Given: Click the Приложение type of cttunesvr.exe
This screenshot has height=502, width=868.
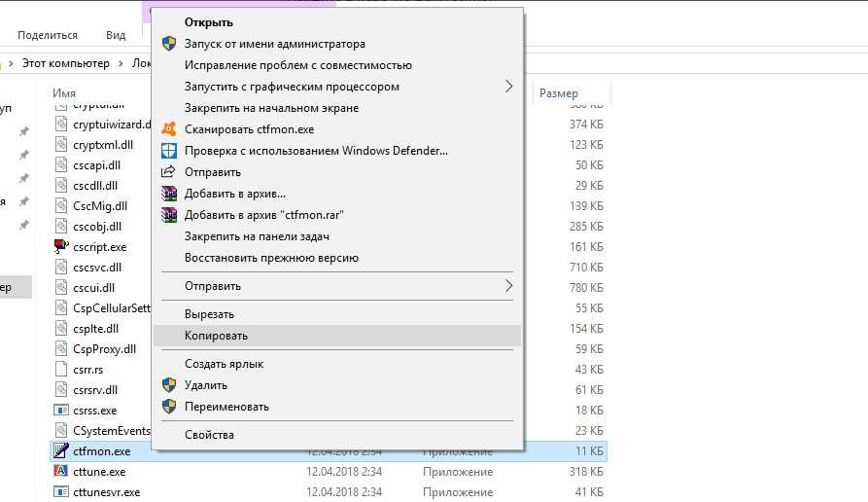Looking at the screenshot, I should point(458,492).
